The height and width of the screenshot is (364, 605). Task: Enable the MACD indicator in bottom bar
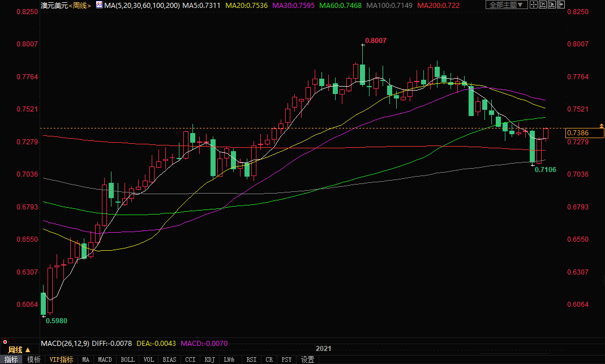click(105, 359)
